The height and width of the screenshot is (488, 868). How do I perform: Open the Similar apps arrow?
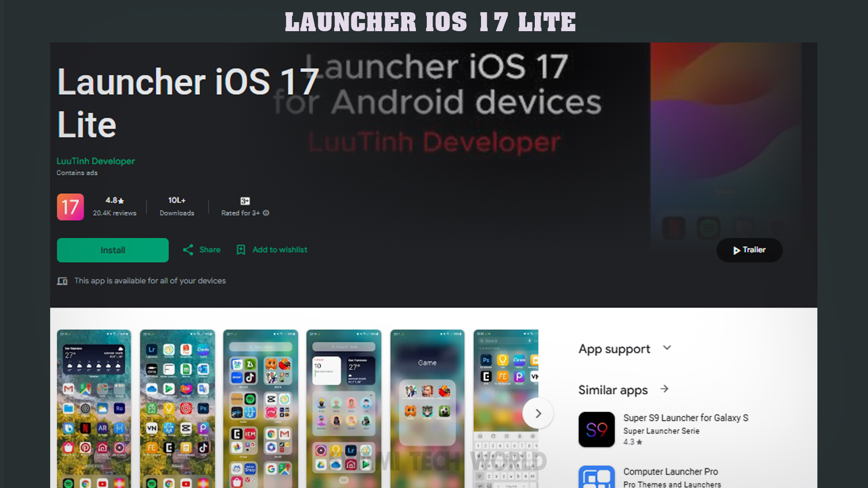664,389
